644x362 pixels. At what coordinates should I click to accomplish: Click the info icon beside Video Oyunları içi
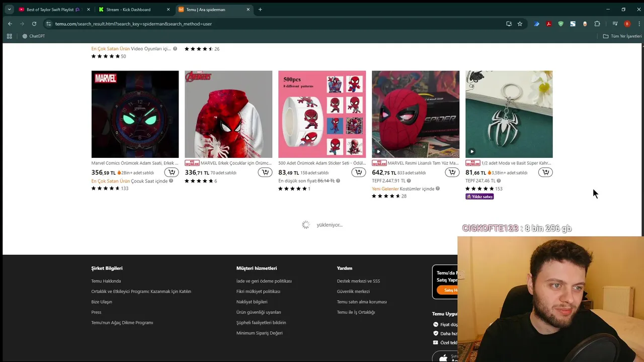(x=175, y=49)
